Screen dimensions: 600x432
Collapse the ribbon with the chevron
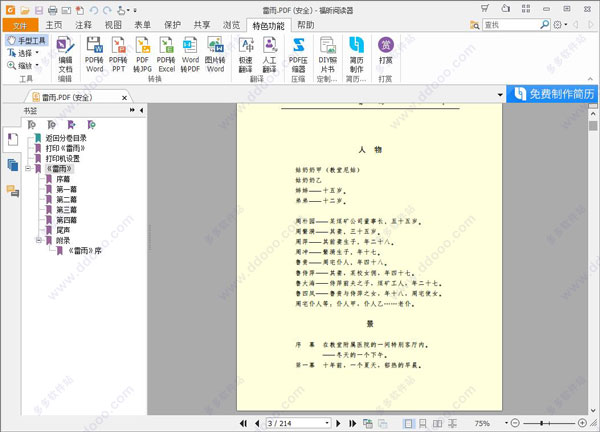point(590,78)
